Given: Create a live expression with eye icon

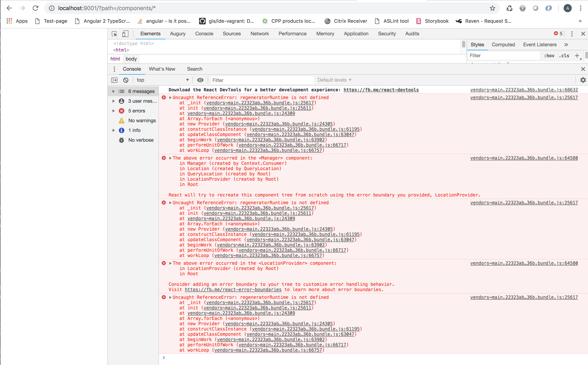Looking at the screenshot, I should pos(200,80).
